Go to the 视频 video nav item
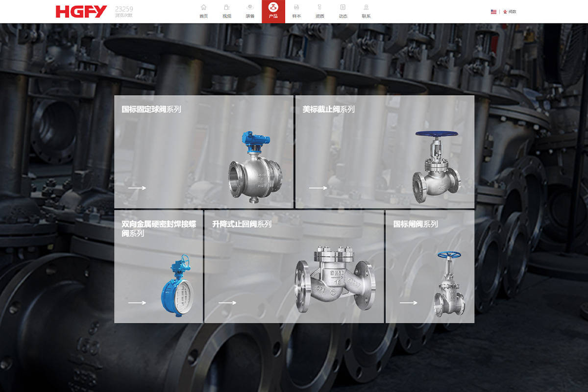Viewport: 588px width, 392px height. click(x=227, y=11)
